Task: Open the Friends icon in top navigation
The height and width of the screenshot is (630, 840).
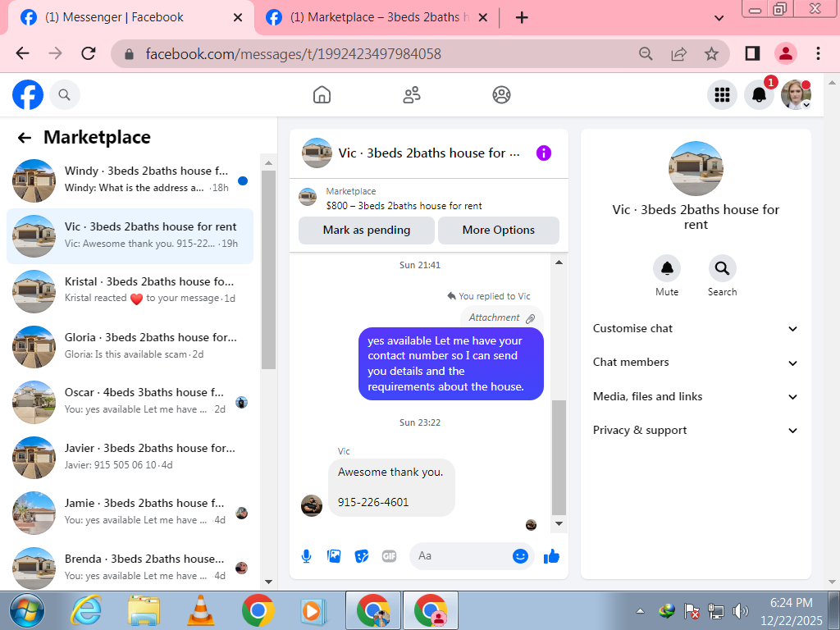Action: click(412, 95)
